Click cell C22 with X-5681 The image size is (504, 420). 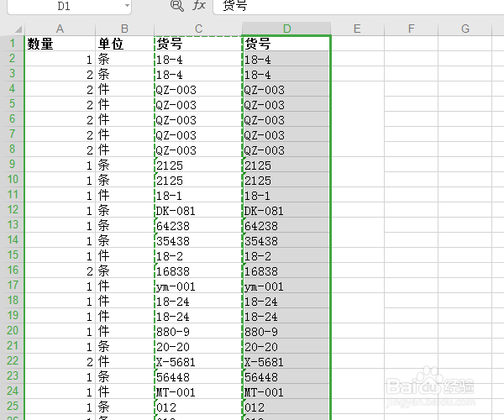[198, 361]
